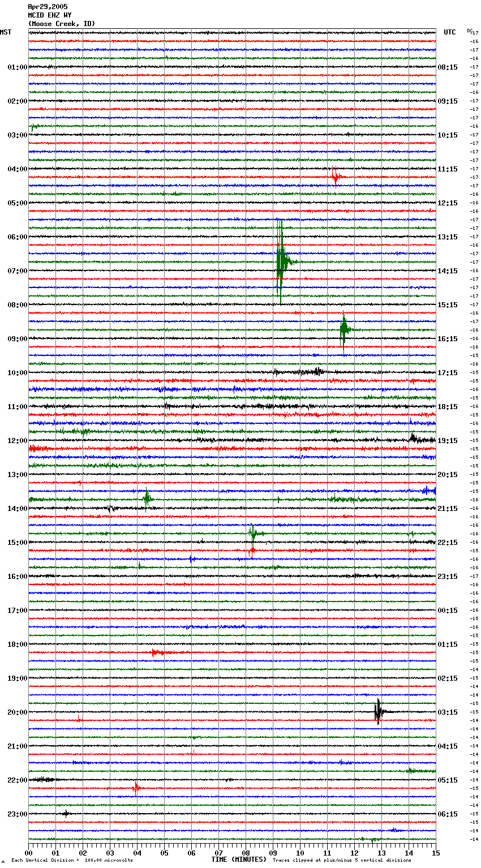The image size is (481, 868).
Task: Click the MST timezone label
Action: coord(6,32)
